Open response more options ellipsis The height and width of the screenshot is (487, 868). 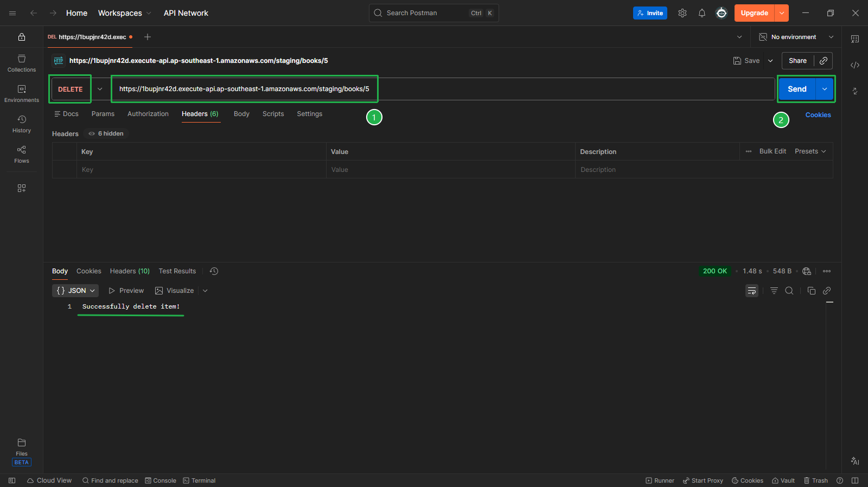[827, 271]
